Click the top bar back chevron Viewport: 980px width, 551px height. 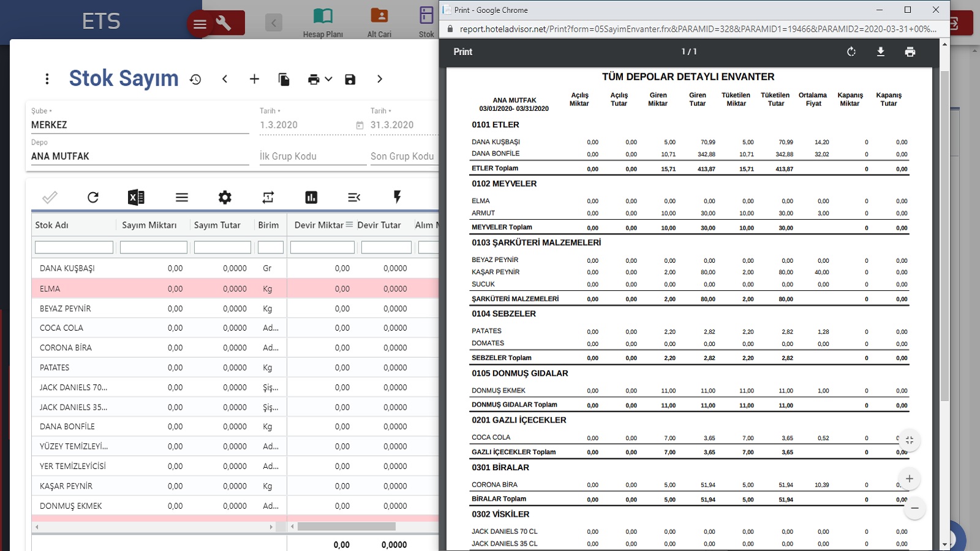(x=274, y=23)
